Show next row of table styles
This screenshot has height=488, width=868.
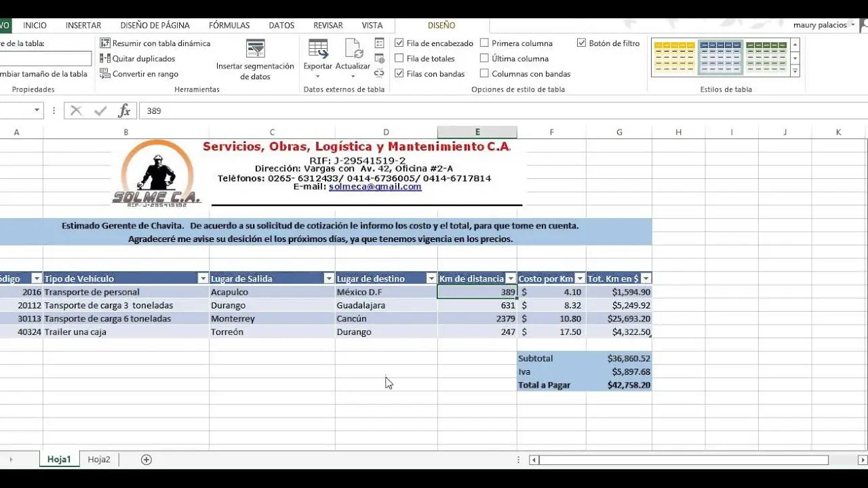795,58
